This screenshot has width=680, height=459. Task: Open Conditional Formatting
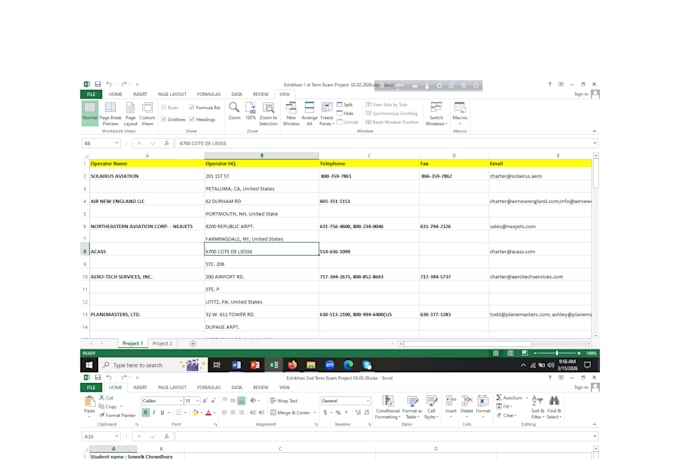387,407
